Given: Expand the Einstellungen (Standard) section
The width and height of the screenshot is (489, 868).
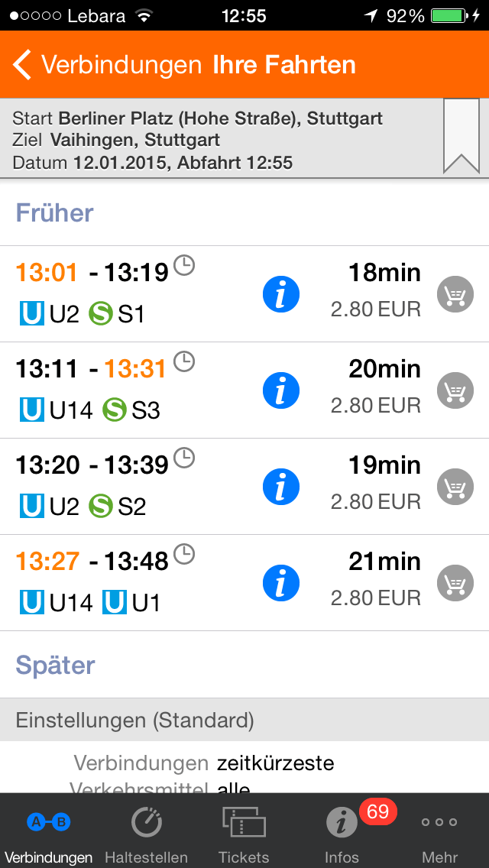Looking at the screenshot, I should point(135,720).
